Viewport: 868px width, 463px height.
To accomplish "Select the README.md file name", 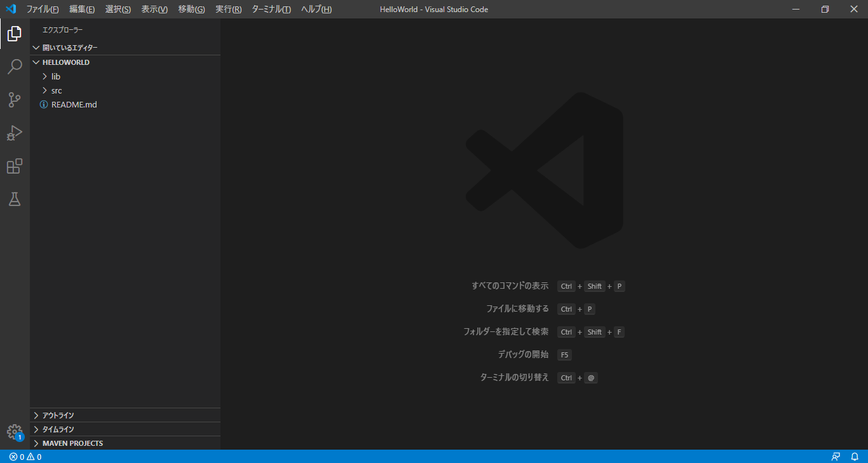I will point(74,104).
